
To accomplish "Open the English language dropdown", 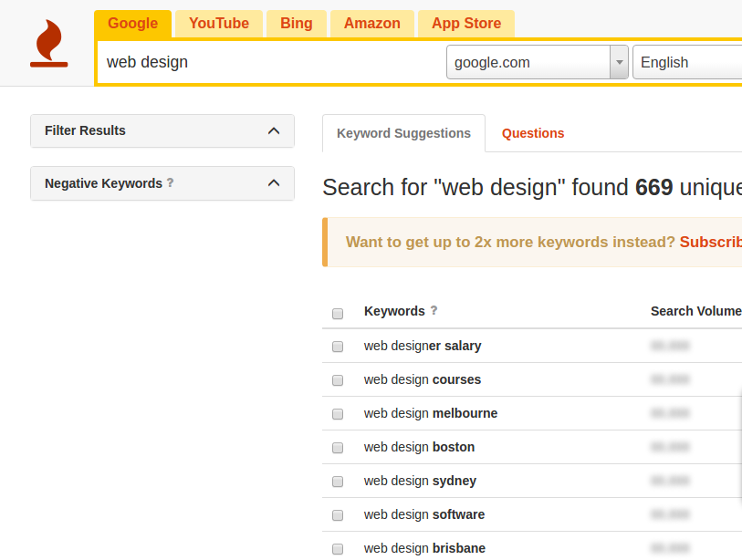I will coord(687,62).
